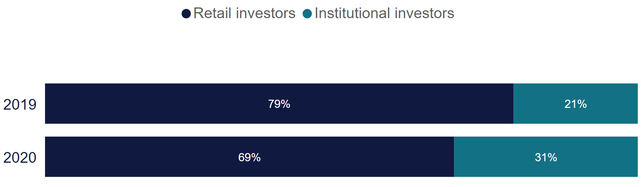Click the 69% data label

click(x=249, y=157)
